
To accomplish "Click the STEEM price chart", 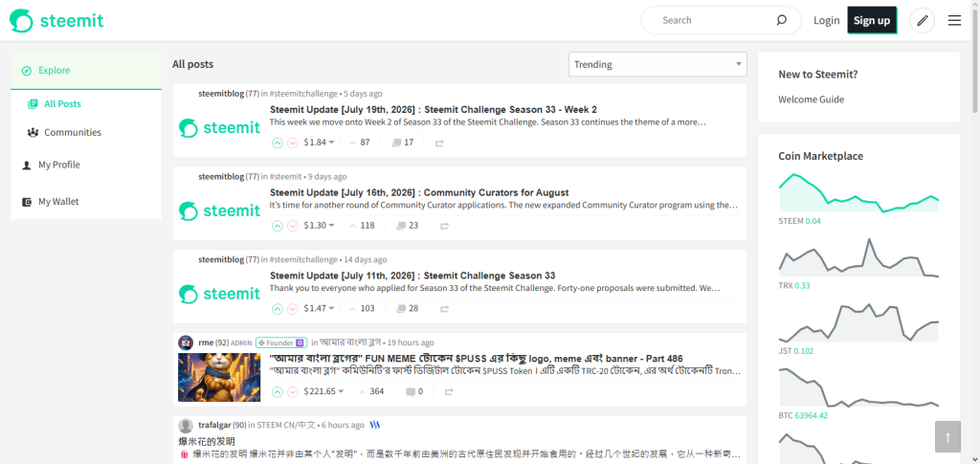I will (x=858, y=193).
